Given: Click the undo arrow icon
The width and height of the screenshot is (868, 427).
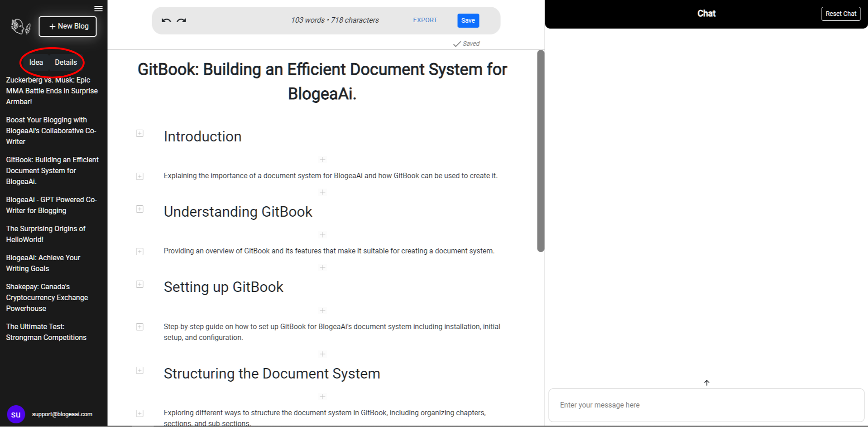Looking at the screenshot, I should tap(166, 20).
